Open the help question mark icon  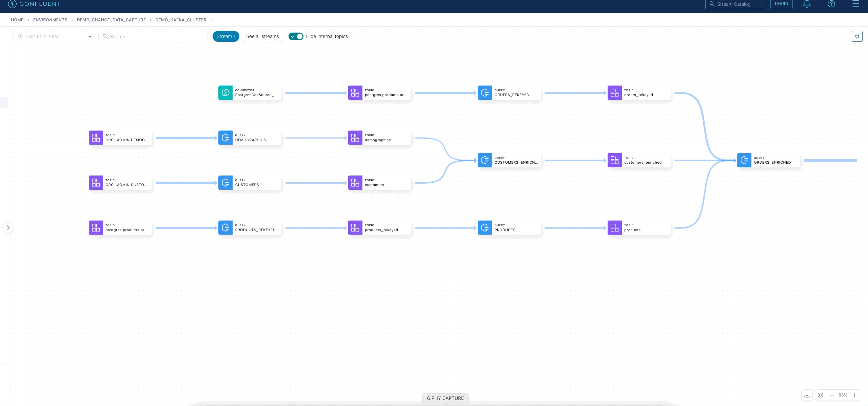[831, 4]
